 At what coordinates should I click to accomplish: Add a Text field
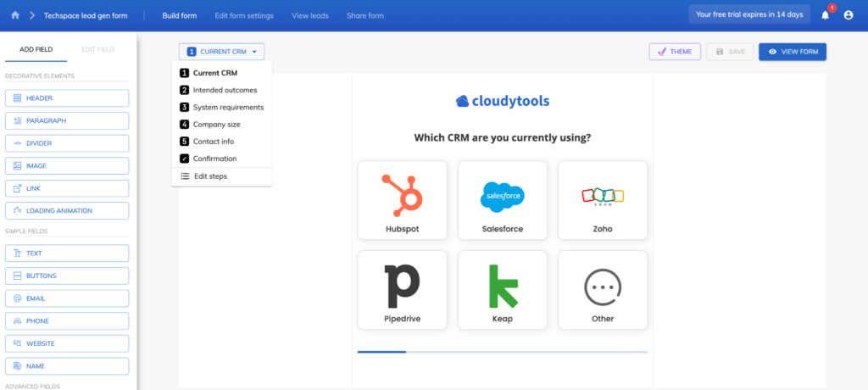pos(67,253)
